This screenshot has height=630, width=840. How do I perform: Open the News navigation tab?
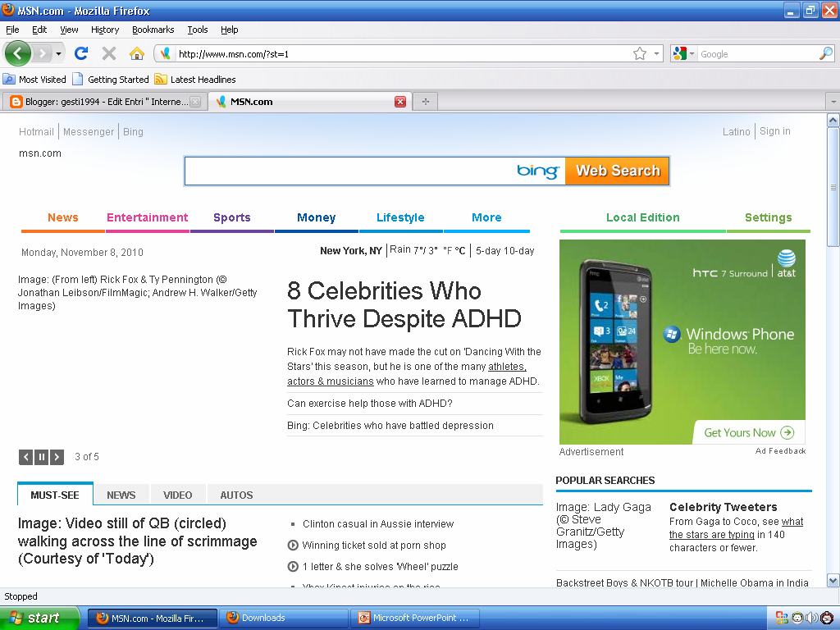62,217
